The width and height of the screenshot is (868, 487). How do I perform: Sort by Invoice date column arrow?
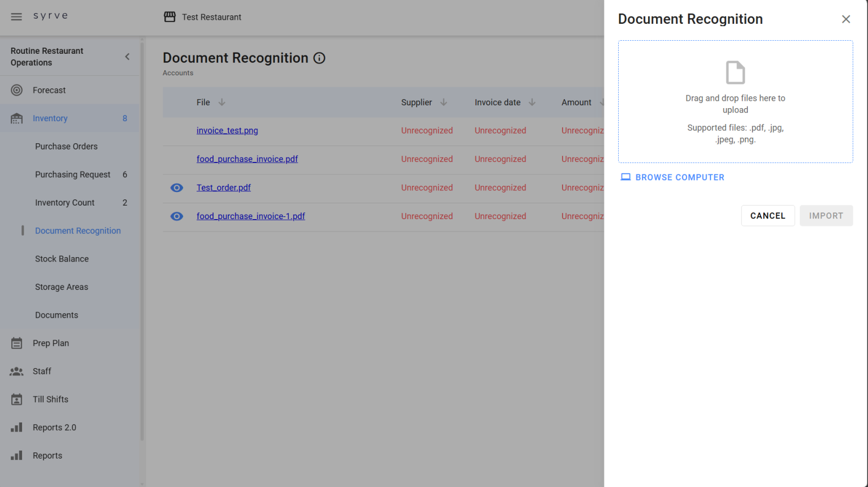pyautogui.click(x=532, y=102)
